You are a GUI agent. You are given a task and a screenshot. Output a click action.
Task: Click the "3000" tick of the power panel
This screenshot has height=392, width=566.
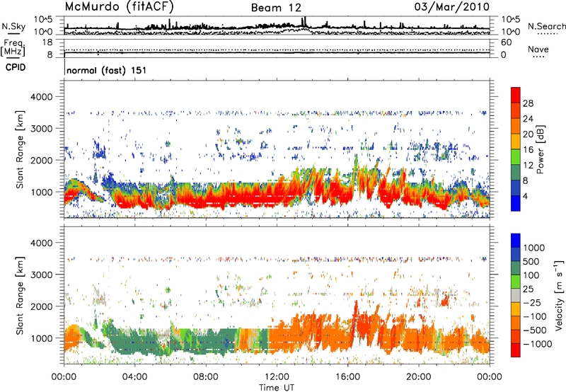click(x=42, y=129)
